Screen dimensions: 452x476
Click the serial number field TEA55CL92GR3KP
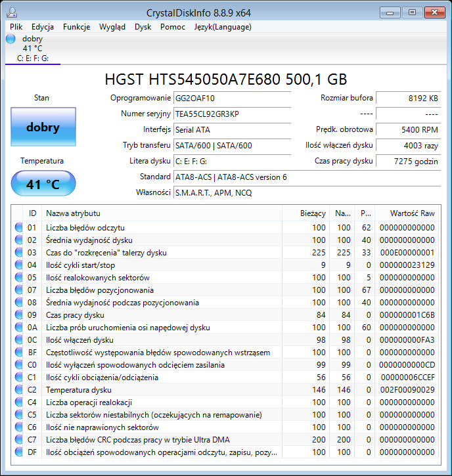point(233,114)
